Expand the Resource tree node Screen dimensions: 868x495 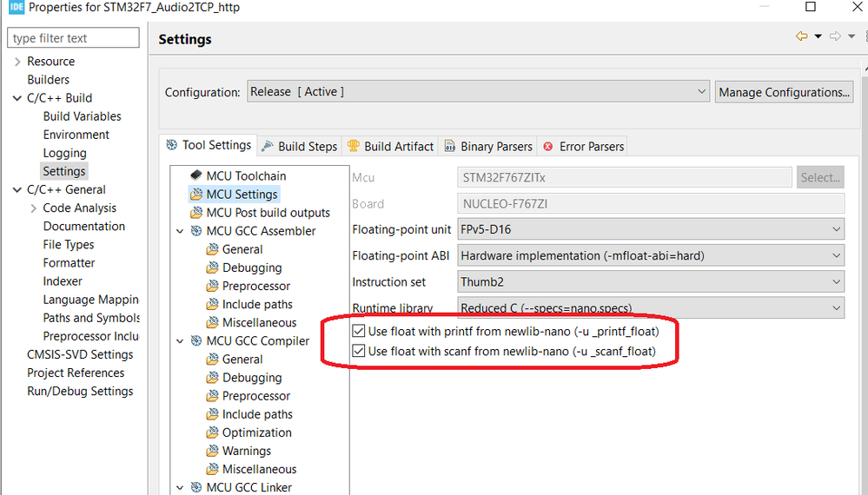pos(17,62)
